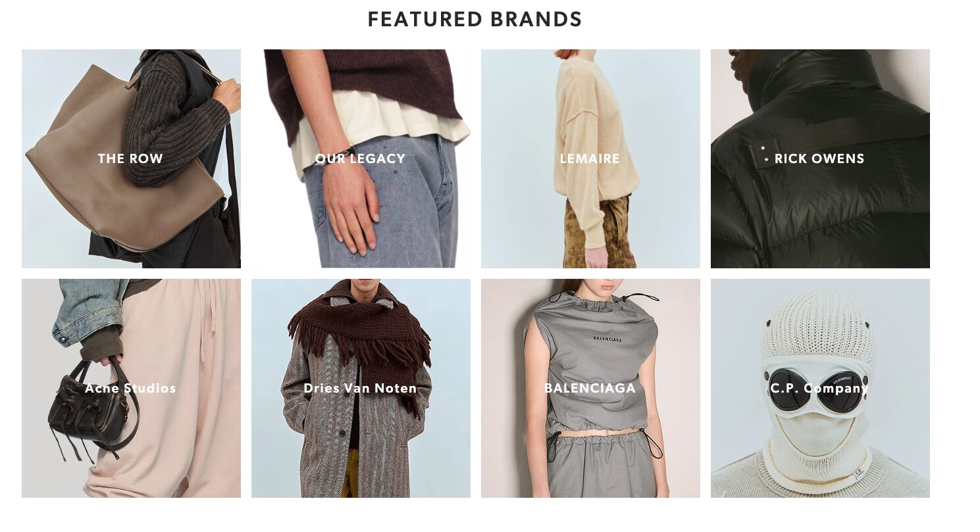Select the faded blue jeans photo tile
Image resolution: width=980 pixels, height=532 pixels.
(x=361, y=158)
